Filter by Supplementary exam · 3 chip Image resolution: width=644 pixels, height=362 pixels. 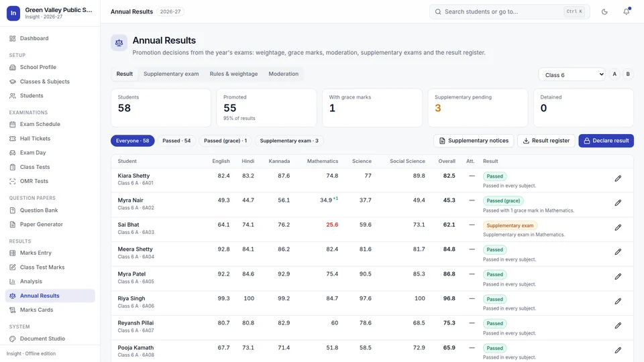(x=289, y=141)
